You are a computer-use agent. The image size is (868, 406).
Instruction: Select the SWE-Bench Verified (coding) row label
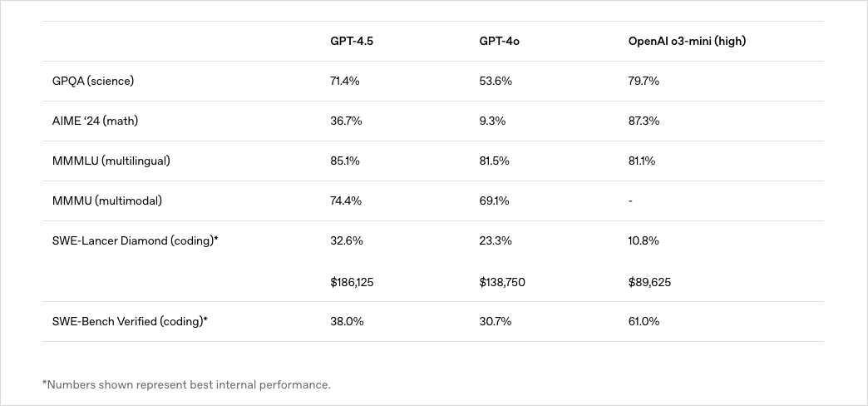coord(130,321)
